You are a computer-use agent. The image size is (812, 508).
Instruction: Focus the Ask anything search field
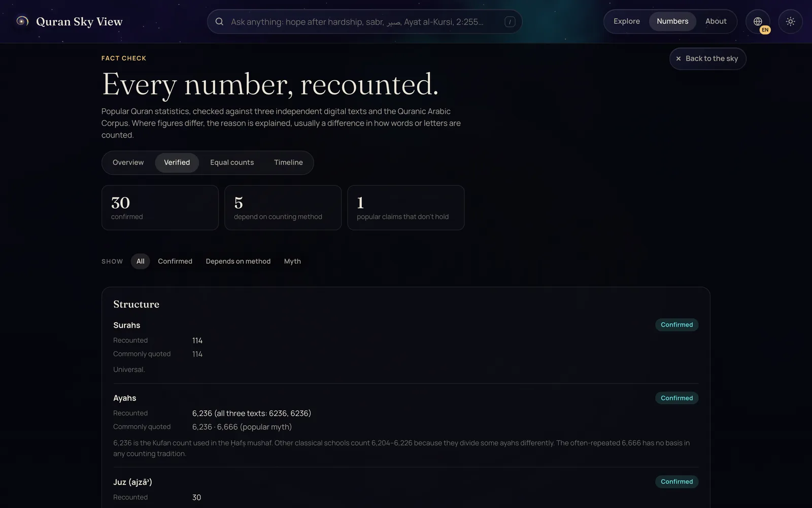[x=364, y=22]
